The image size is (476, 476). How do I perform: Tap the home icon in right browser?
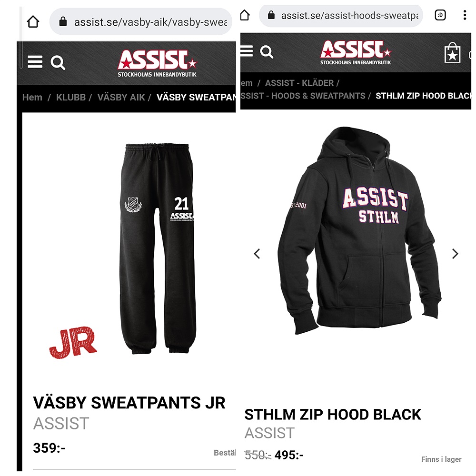(x=245, y=15)
